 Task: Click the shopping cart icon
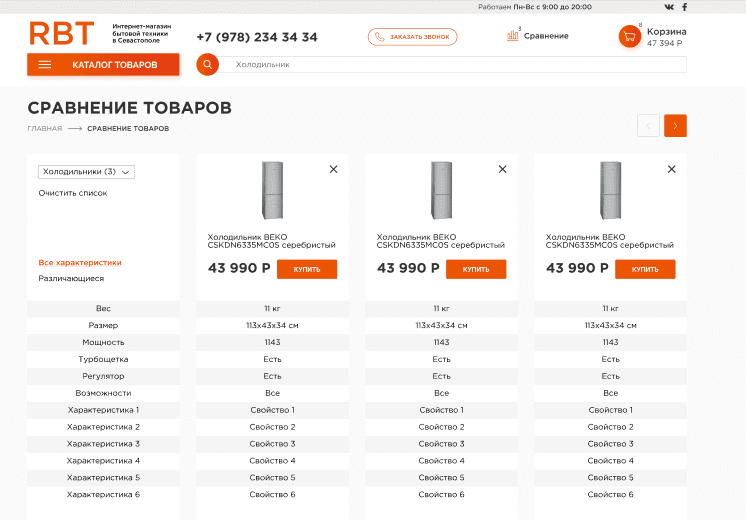click(629, 37)
